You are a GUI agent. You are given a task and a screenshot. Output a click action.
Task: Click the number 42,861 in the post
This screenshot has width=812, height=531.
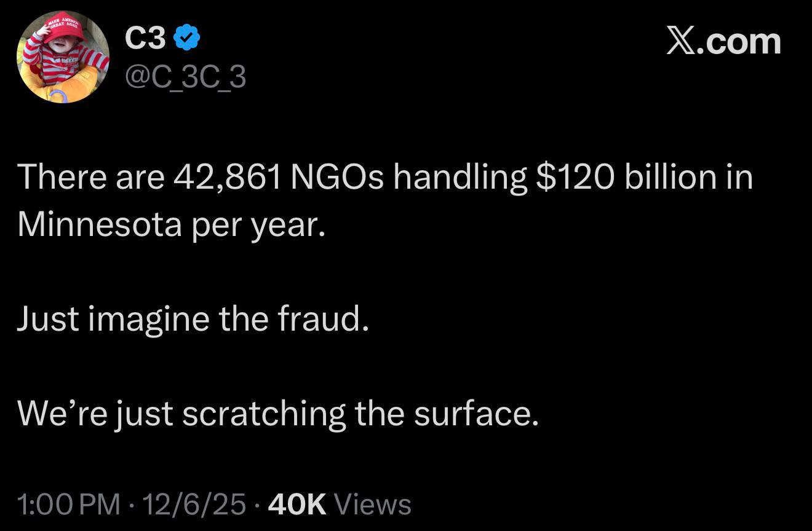(x=227, y=178)
